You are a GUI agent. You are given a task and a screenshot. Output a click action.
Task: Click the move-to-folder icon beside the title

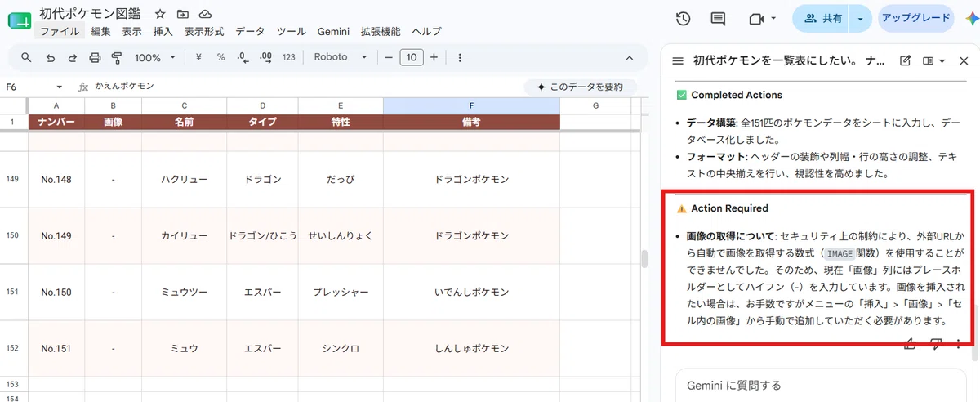tap(182, 15)
